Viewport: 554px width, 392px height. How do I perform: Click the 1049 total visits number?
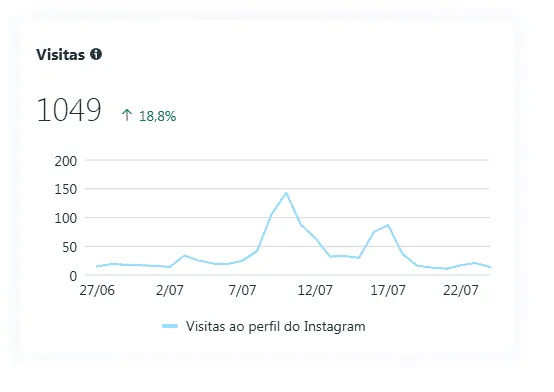point(69,110)
